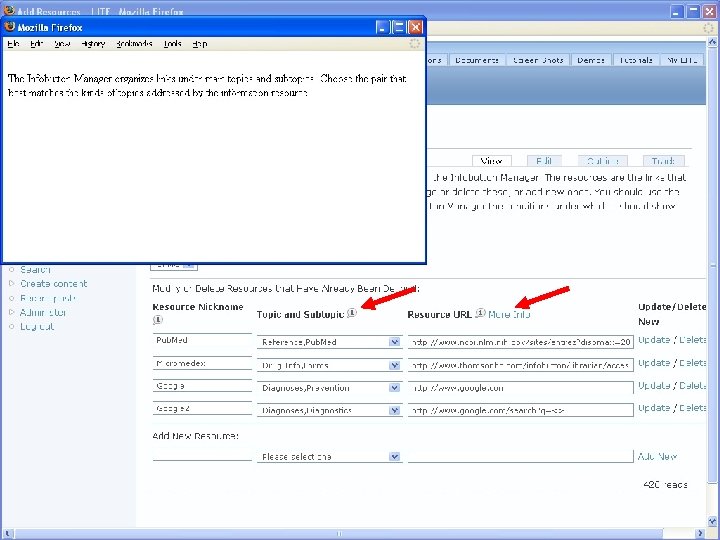The height and width of the screenshot is (540, 720).
Task: Click Firefox icon in popup title bar
Action: pos(9,27)
